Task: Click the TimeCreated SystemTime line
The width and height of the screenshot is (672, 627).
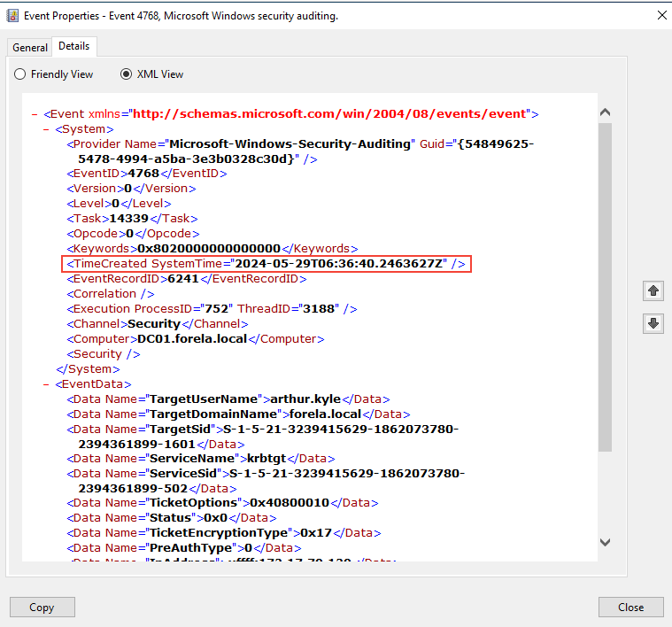Action: (266, 264)
